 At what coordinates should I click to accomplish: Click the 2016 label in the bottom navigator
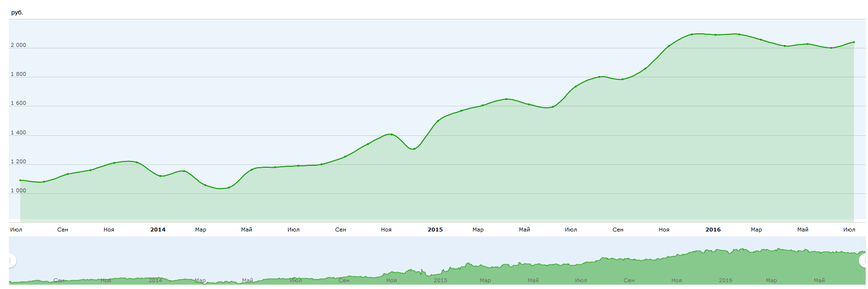click(726, 280)
